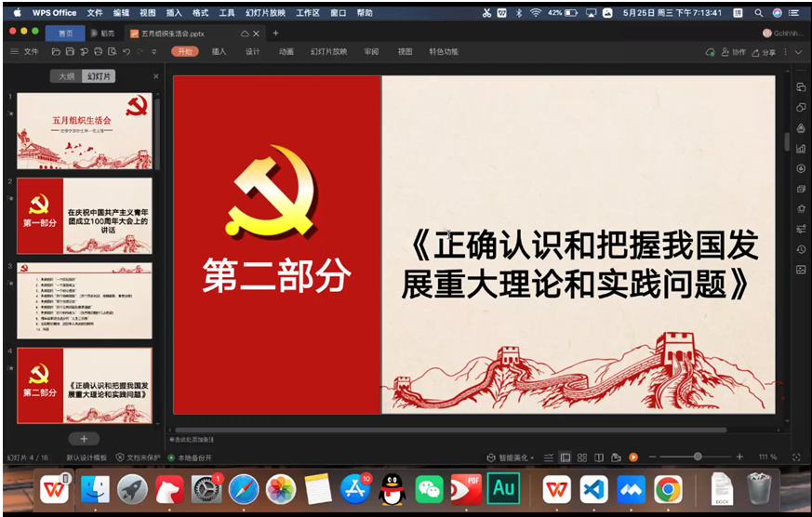Click the cloud sync icon on document tab
The height and width of the screenshot is (517, 812).
(x=245, y=33)
